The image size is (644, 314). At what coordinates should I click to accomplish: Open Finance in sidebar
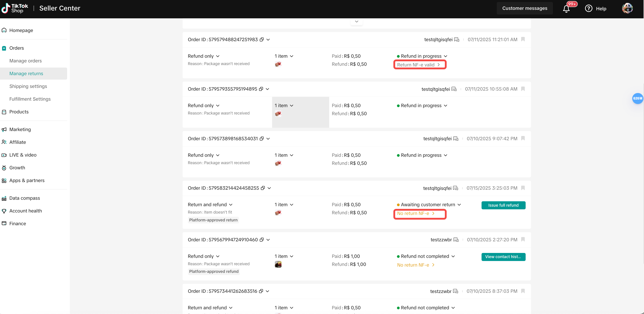point(17,224)
